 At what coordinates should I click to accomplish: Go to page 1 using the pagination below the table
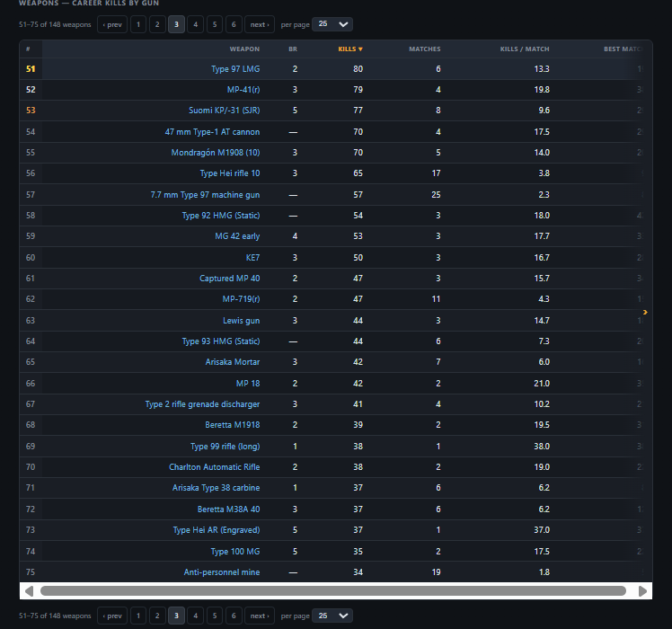(138, 616)
